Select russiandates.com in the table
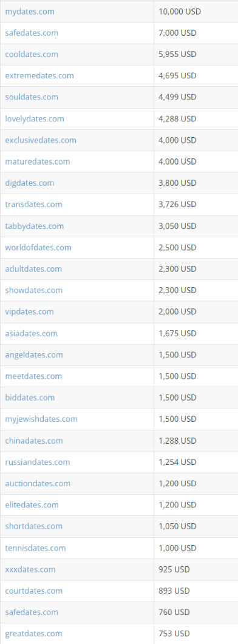The width and height of the screenshot is (238, 644). click(38, 462)
